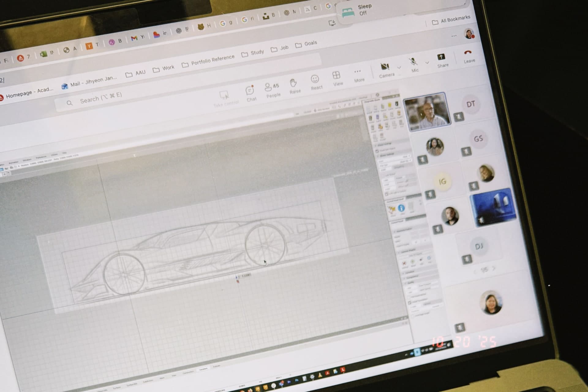Open VLC cone icon in shared taskbar
This screenshot has height=392, width=588.
click(319, 375)
